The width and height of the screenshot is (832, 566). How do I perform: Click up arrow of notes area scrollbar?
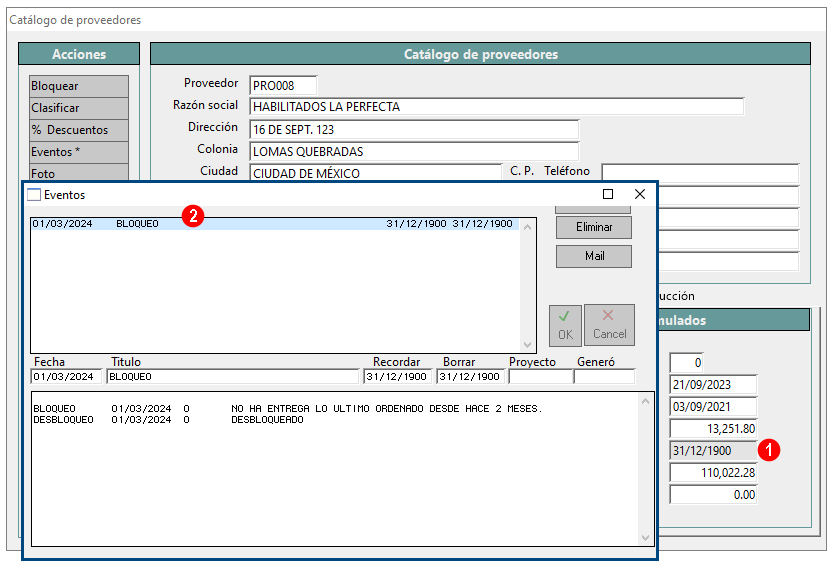[x=645, y=402]
